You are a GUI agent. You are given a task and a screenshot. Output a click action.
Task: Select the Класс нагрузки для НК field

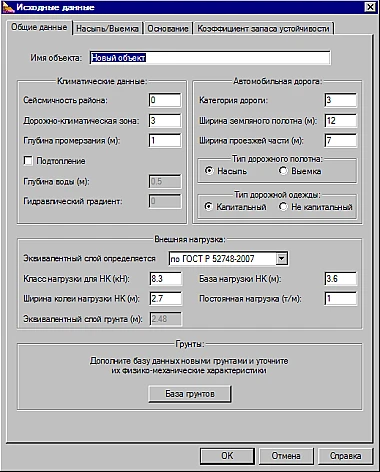click(x=166, y=279)
